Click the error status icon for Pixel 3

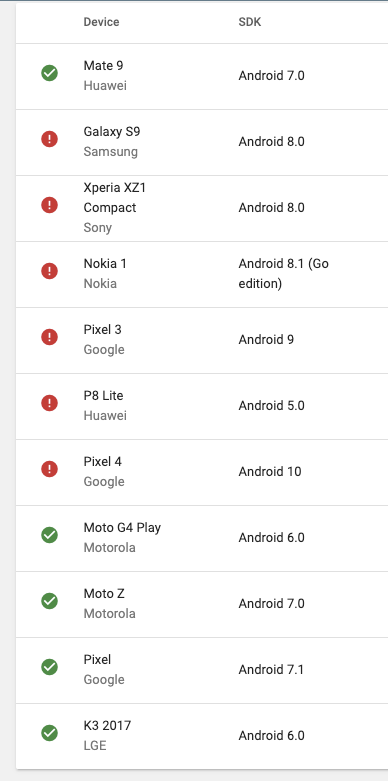click(x=49, y=337)
